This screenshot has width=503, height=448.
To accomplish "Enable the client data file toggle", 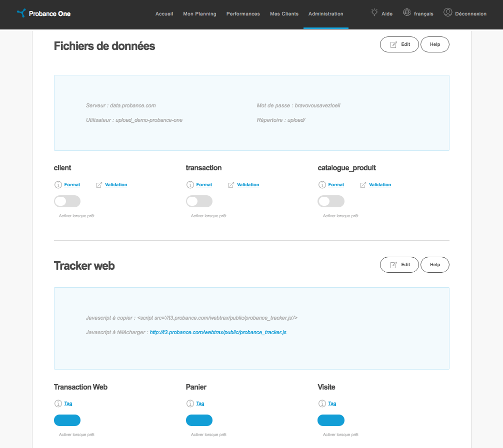I will click(67, 201).
